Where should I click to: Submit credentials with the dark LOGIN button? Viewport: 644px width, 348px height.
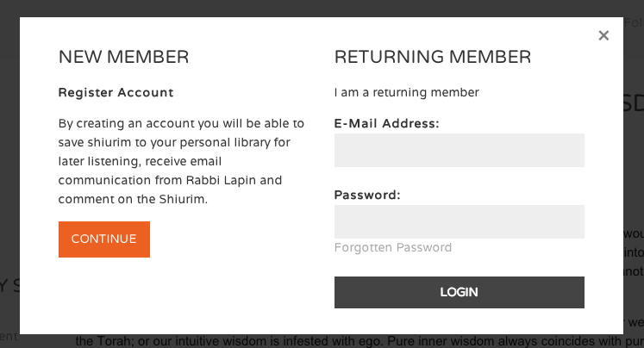tap(460, 292)
